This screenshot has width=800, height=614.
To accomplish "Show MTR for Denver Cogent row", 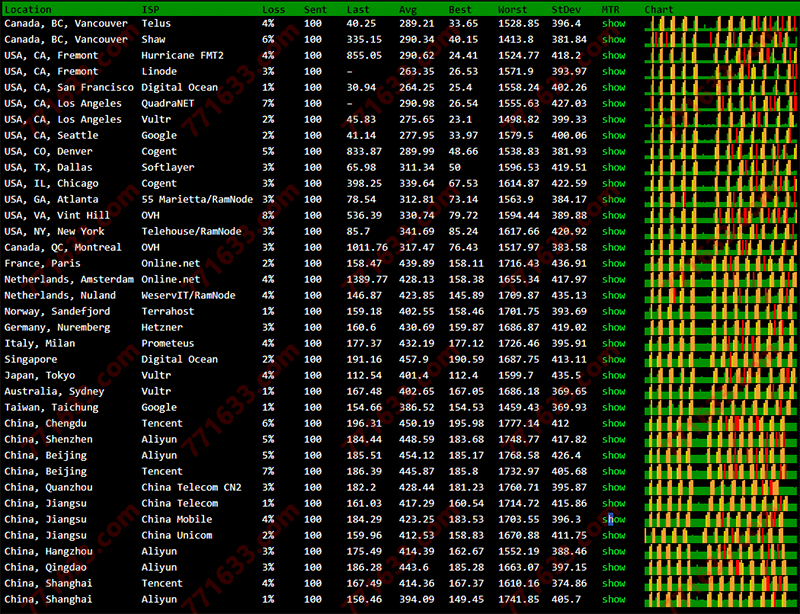I will tap(613, 151).
